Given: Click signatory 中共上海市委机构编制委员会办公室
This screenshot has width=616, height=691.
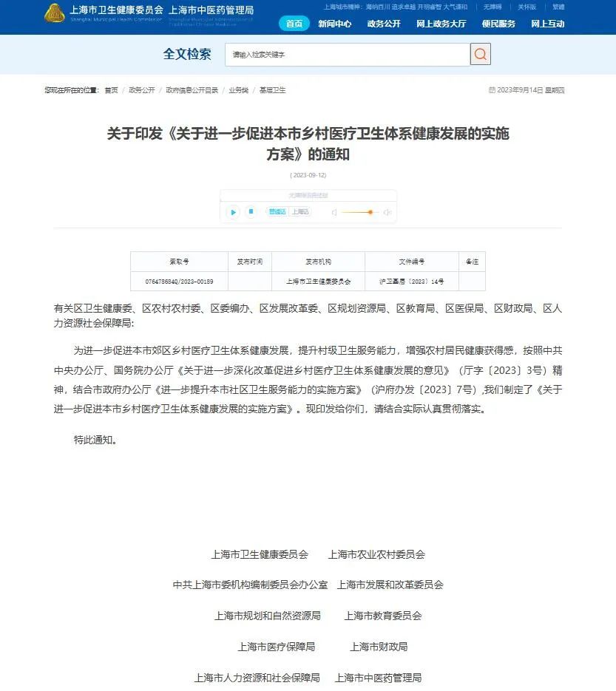Looking at the screenshot, I should (250, 585).
